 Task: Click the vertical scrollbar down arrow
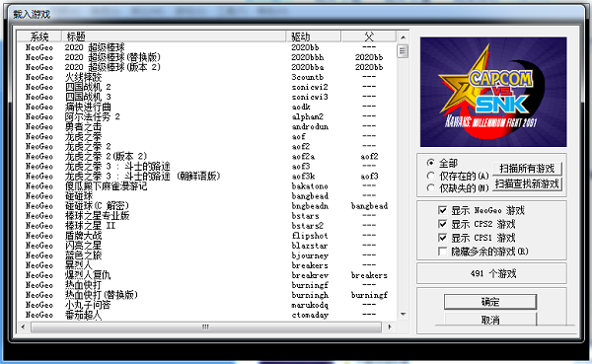pos(403,314)
